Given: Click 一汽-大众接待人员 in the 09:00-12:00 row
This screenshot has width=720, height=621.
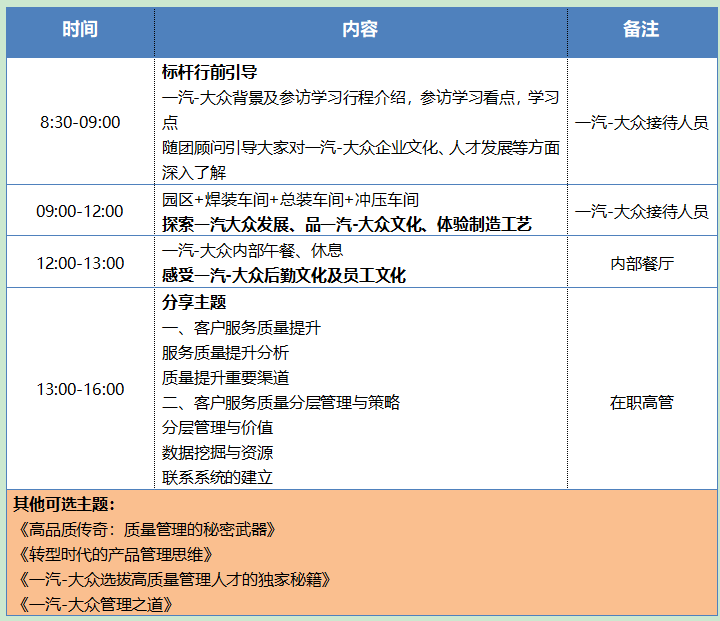Looking at the screenshot, I should [x=641, y=211].
